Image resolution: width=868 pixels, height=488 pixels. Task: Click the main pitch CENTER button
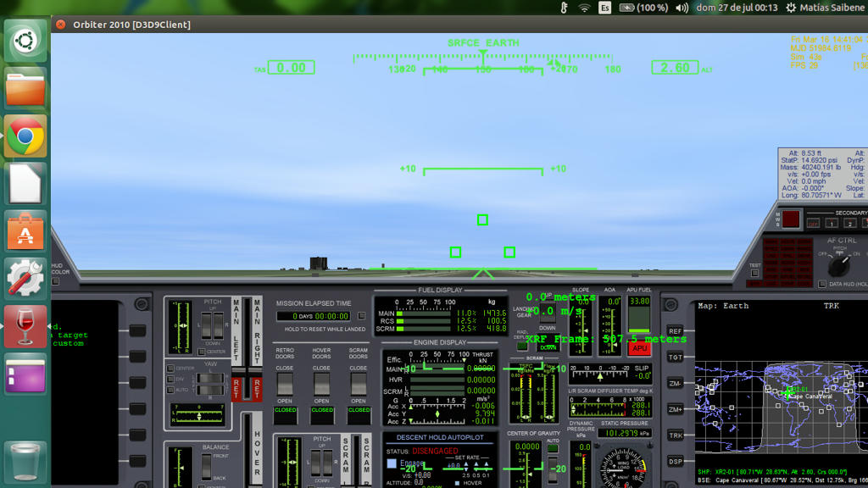pos(202,352)
